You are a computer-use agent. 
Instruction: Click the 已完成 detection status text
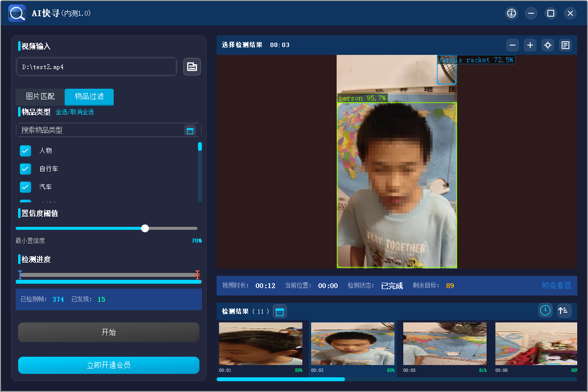(392, 286)
